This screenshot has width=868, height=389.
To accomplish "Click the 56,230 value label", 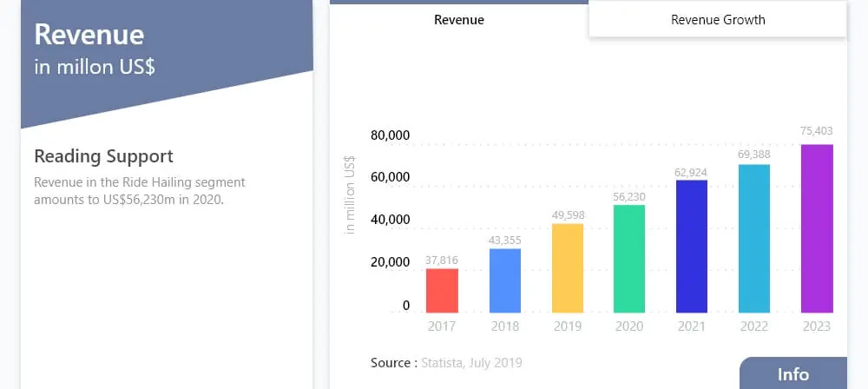I will tap(629, 197).
